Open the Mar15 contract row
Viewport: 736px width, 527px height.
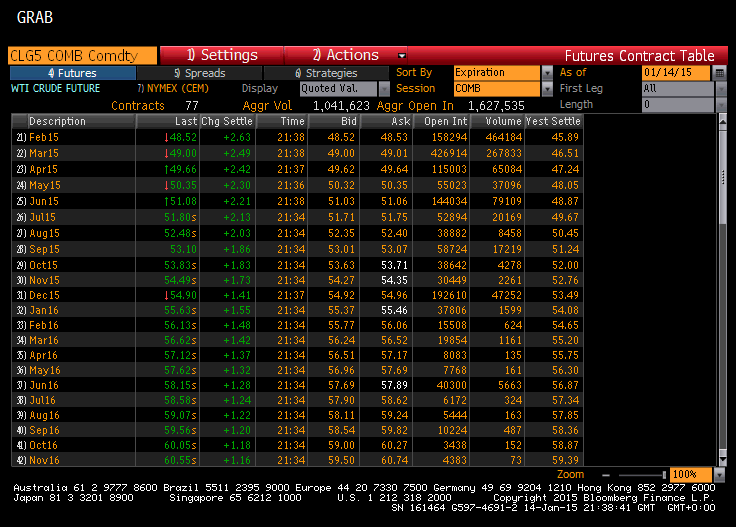tap(297, 153)
